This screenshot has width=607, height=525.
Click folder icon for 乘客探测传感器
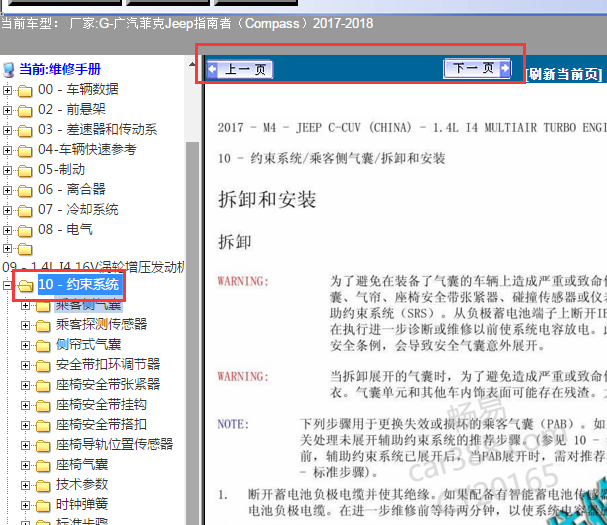click(43, 326)
